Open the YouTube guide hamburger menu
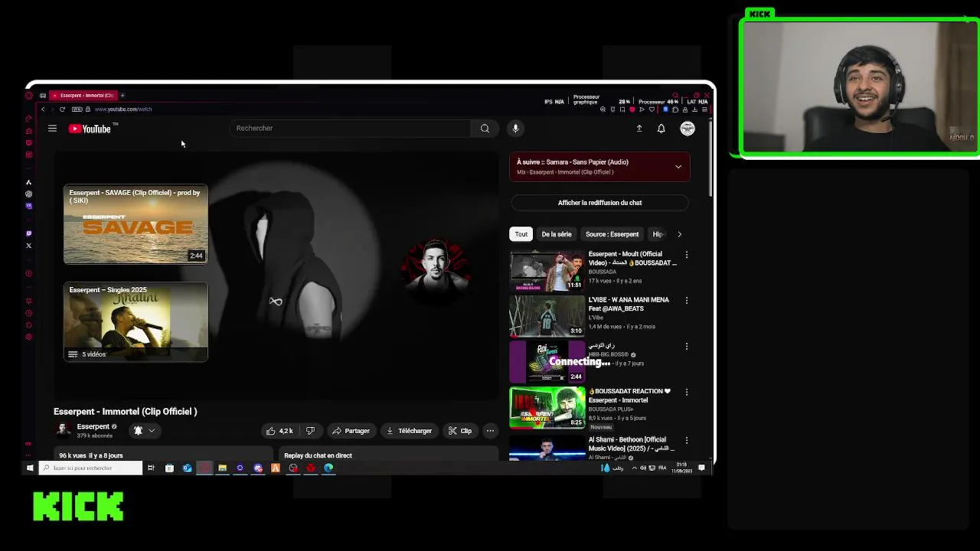Image resolution: width=980 pixels, height=551 pixels. 52,129
